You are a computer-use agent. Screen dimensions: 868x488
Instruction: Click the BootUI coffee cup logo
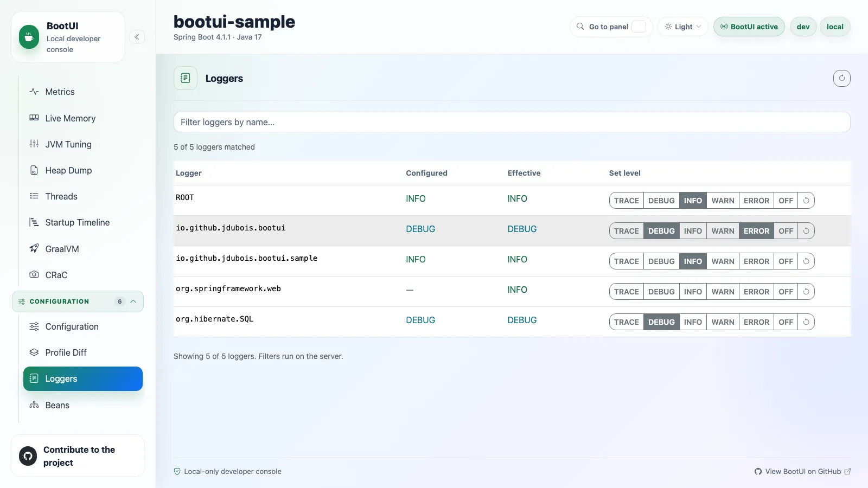coord(29,37)
